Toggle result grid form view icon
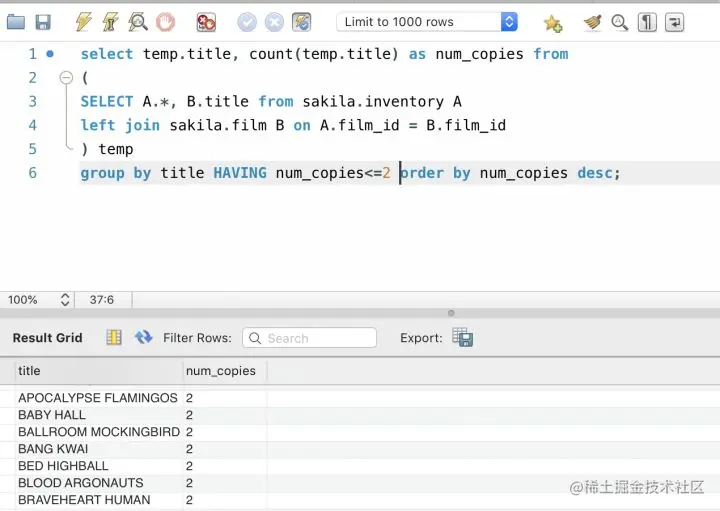The width and height of the screenshot is (720, 511). 114,337
